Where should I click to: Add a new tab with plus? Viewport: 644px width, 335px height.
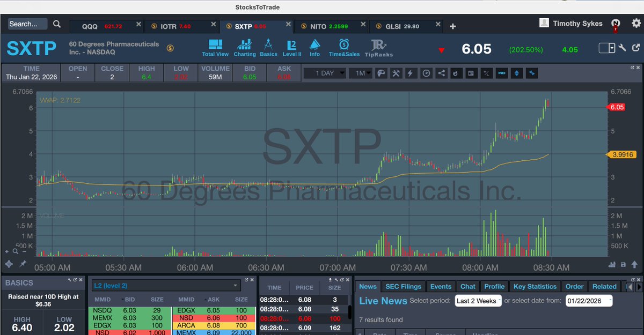452,26
